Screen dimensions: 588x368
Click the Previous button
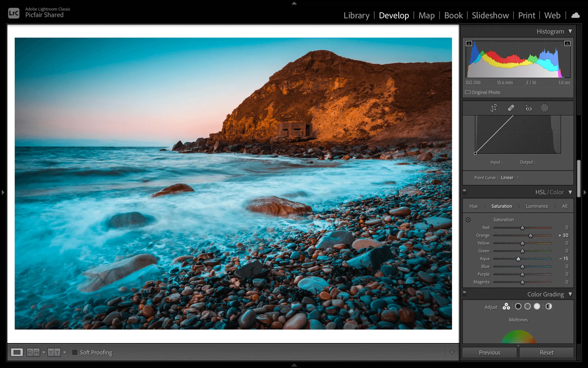point(490,352)
